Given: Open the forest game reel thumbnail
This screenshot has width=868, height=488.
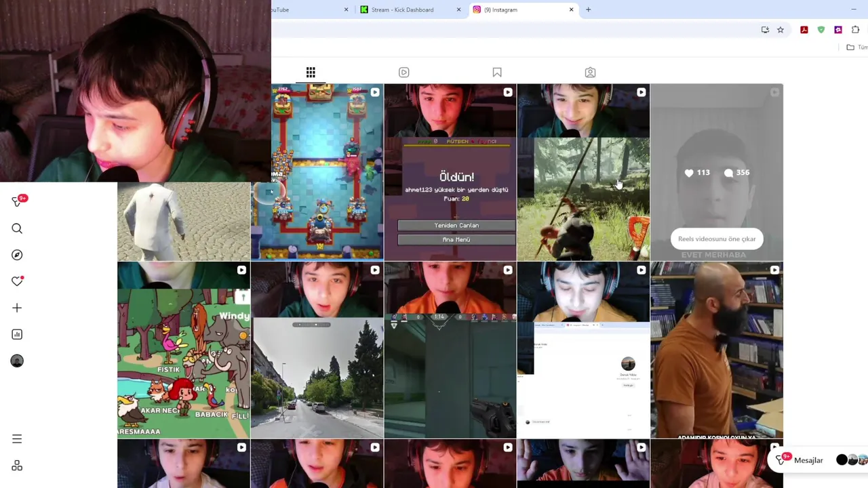Looking at the screenshot, I should (x=583, y=172).
